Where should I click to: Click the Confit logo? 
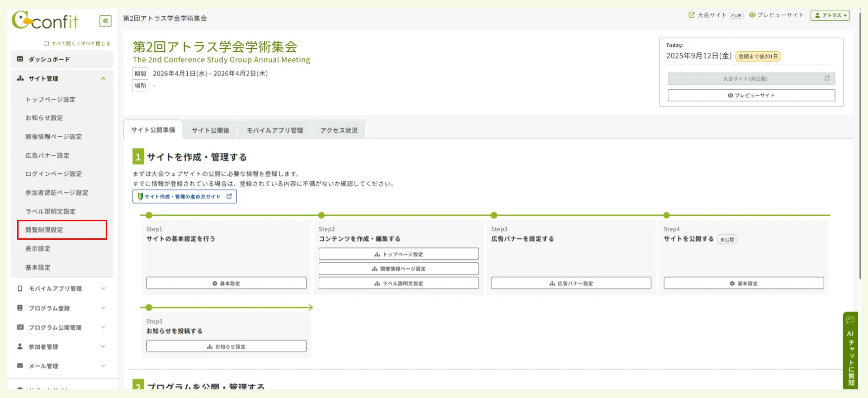(x=45, y=20)
